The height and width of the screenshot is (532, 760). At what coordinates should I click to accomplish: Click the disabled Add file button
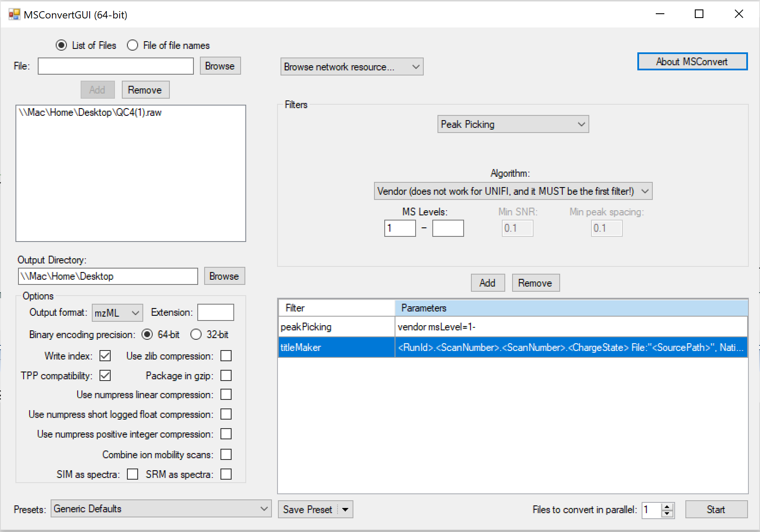[x=97, y=90]
